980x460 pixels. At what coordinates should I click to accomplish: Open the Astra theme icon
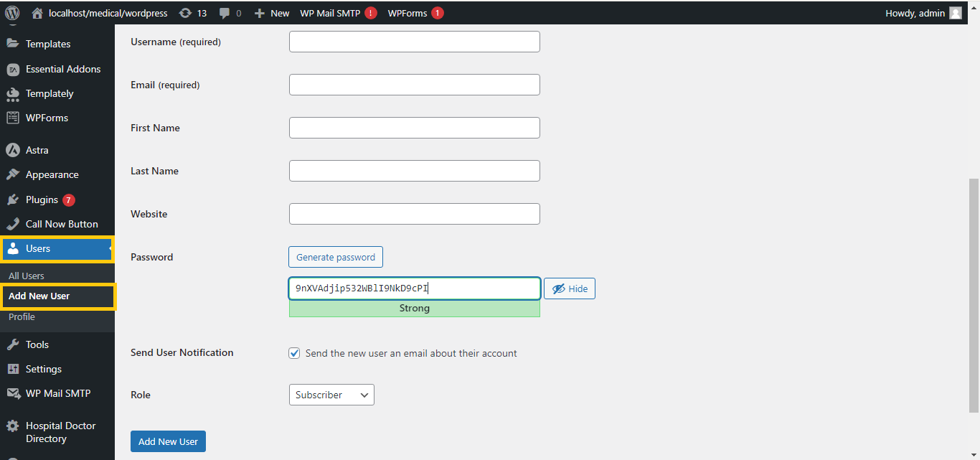[x=13, y=150]
